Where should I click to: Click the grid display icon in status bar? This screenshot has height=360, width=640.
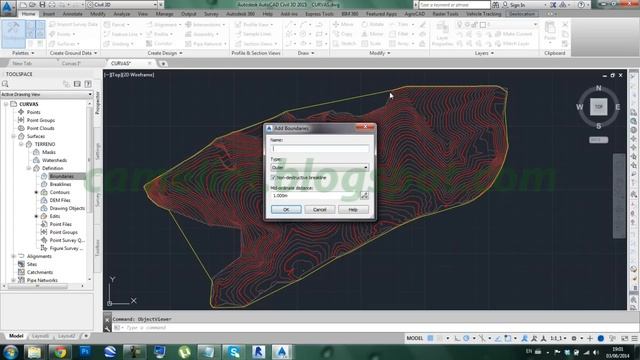(x=430, y=338)
